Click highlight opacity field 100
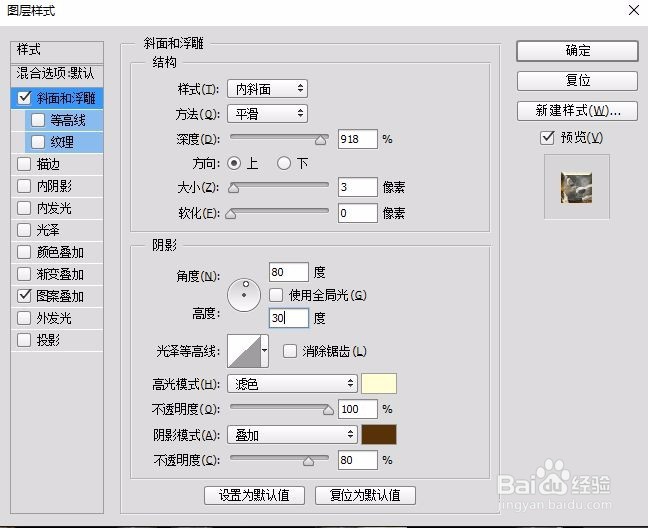 [357, 409]
